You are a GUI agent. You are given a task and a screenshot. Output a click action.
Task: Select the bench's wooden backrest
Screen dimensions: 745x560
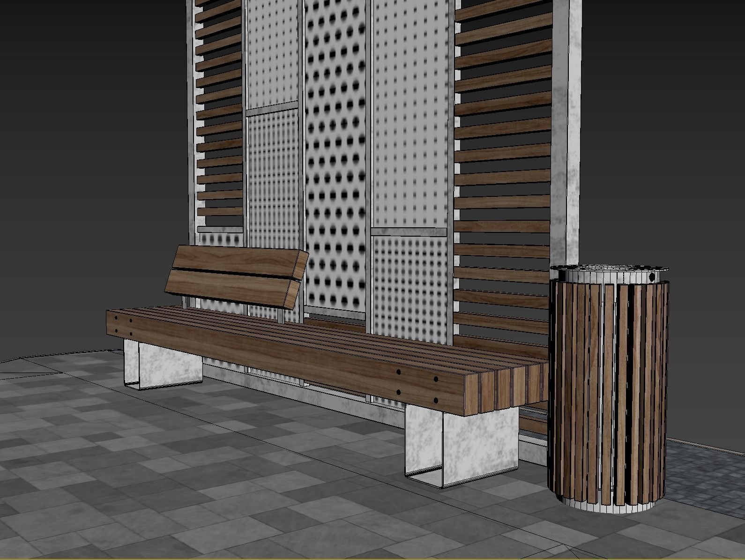tap(237, 276)
